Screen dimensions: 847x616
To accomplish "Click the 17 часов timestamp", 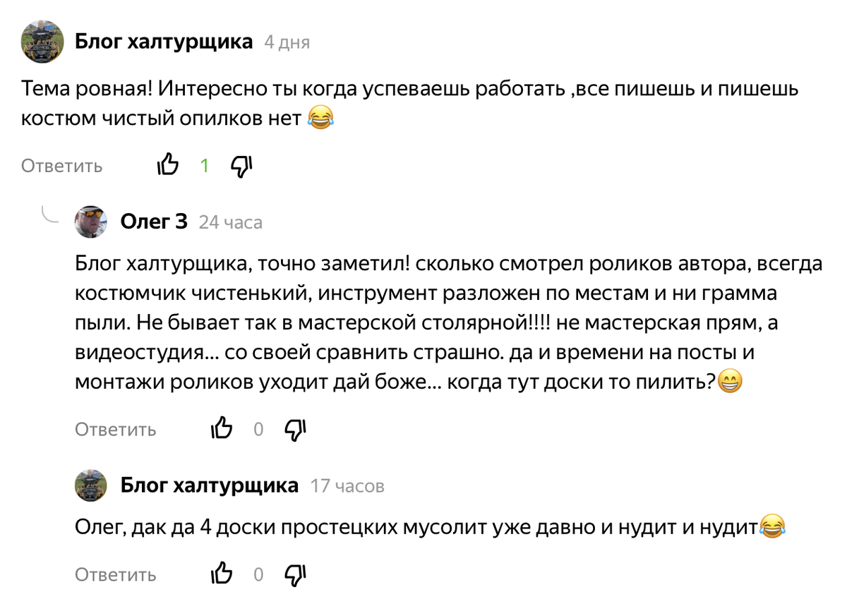I will pyautogui.click(x=347, y=485).
